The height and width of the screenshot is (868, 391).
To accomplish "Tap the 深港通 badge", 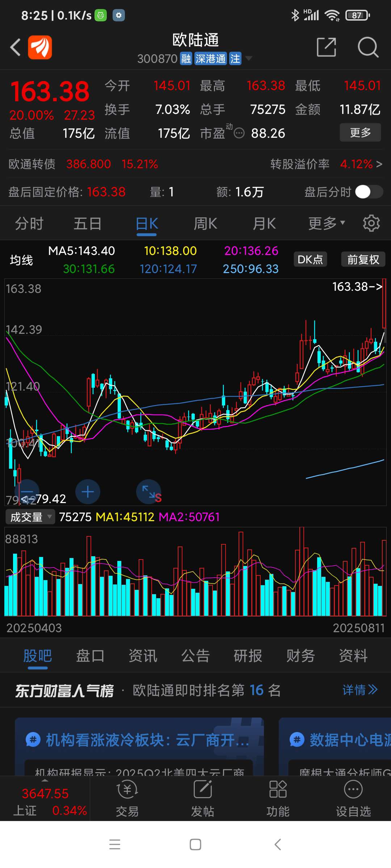I will point(211,59).
